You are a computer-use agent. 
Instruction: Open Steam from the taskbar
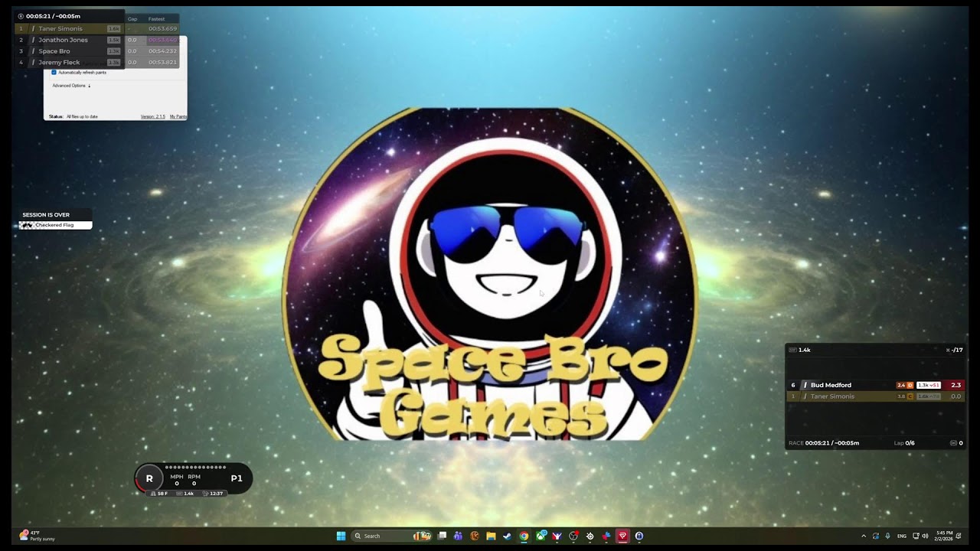pyautogui.click(x=507, y=536)
